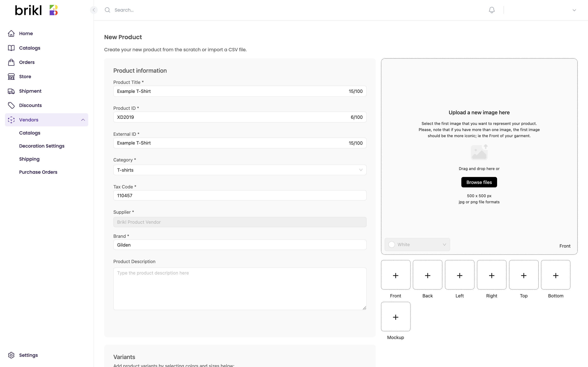Click the user account chevron dropdown
Screen dimensions: 588x367
574,10
